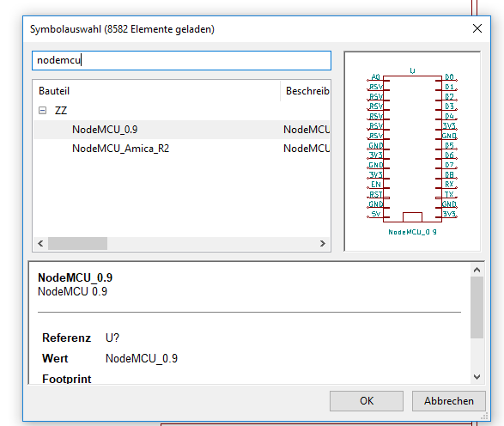Click the Beschreibung column header
This screenshot has height=426, width=504.
tap(306, 91)
